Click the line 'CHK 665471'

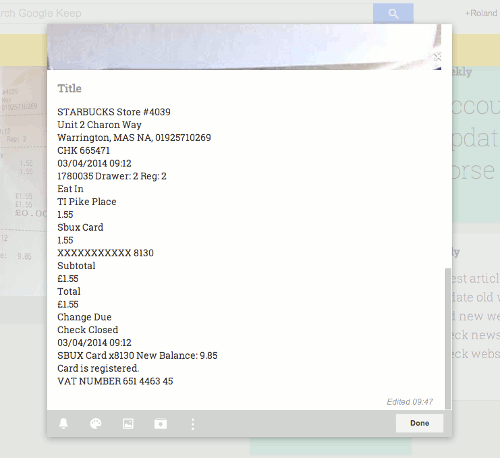click(x=83, y=151)
